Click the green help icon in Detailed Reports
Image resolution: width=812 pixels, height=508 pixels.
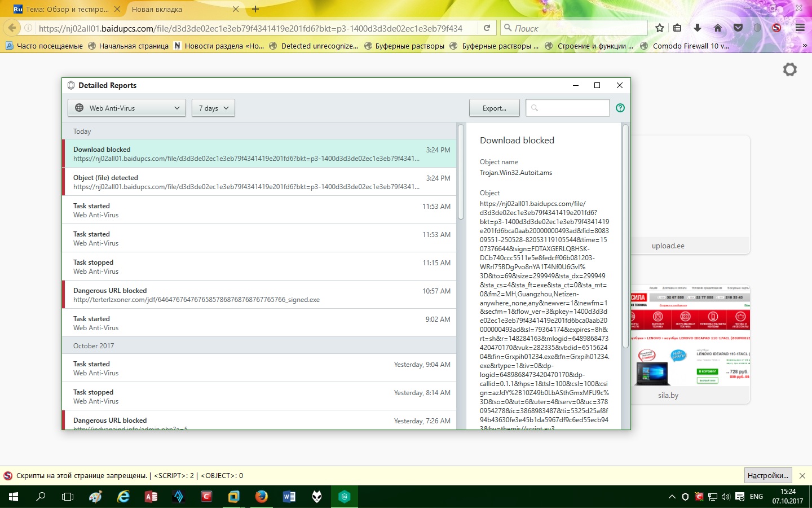pyautogui.click(x=620, y=108)
